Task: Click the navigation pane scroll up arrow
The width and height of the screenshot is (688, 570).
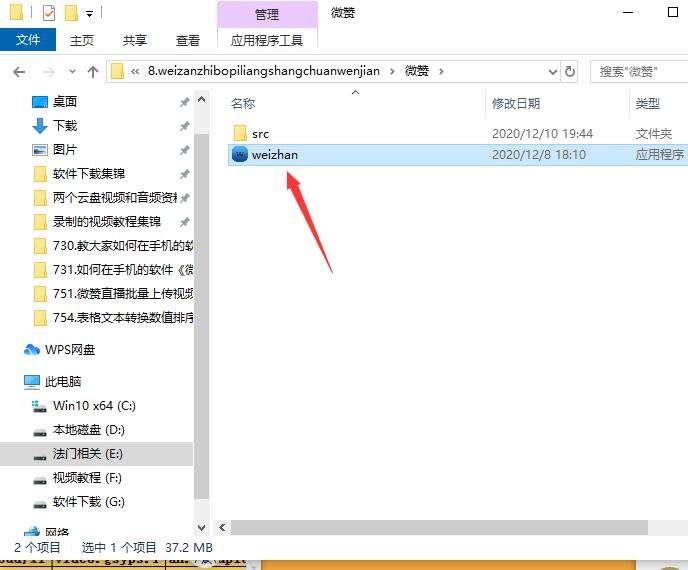Action: coord(201,100)
